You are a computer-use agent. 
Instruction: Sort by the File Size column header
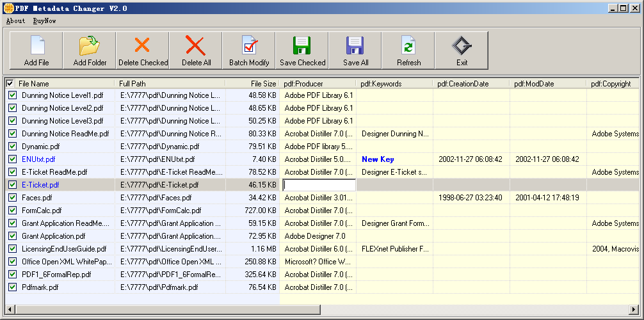pos(263,83)
